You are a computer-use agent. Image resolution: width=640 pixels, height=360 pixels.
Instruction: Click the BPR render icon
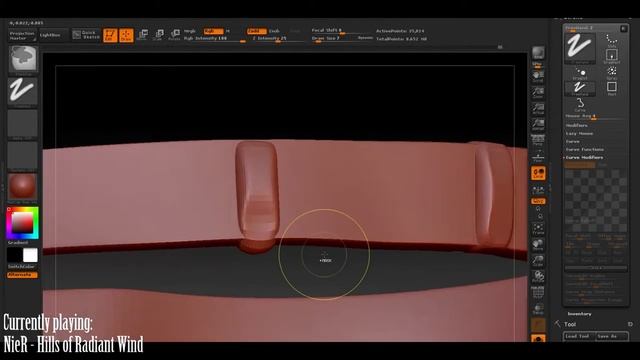click(538, 53)
